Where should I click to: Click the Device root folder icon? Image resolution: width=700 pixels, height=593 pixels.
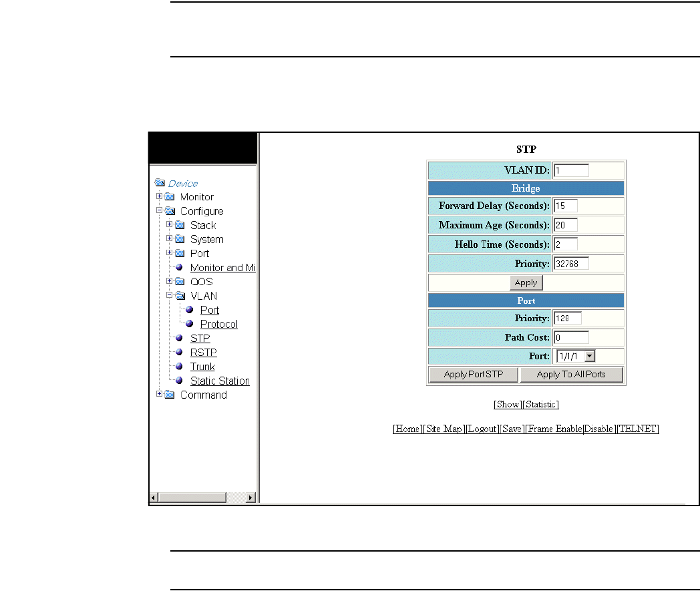[160, 182]
